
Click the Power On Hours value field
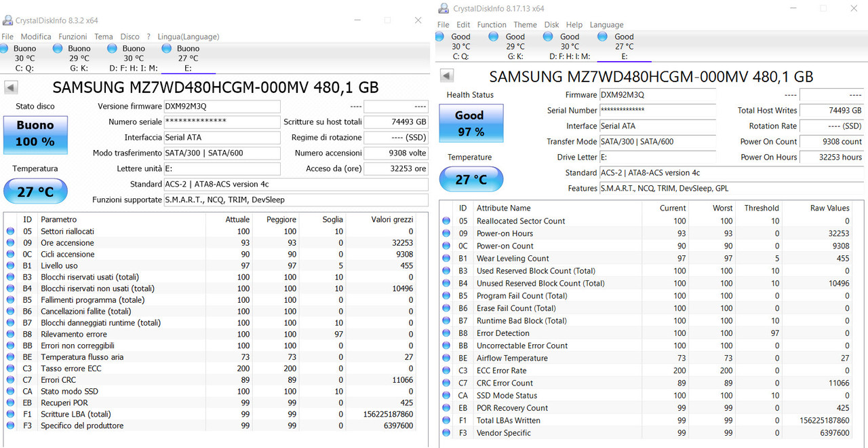click(831, 157)
